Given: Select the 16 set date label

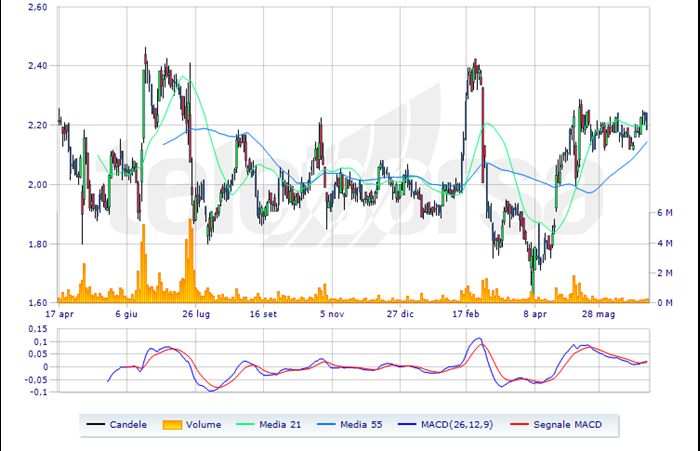Looking at the screenshot, I should 263,314.
